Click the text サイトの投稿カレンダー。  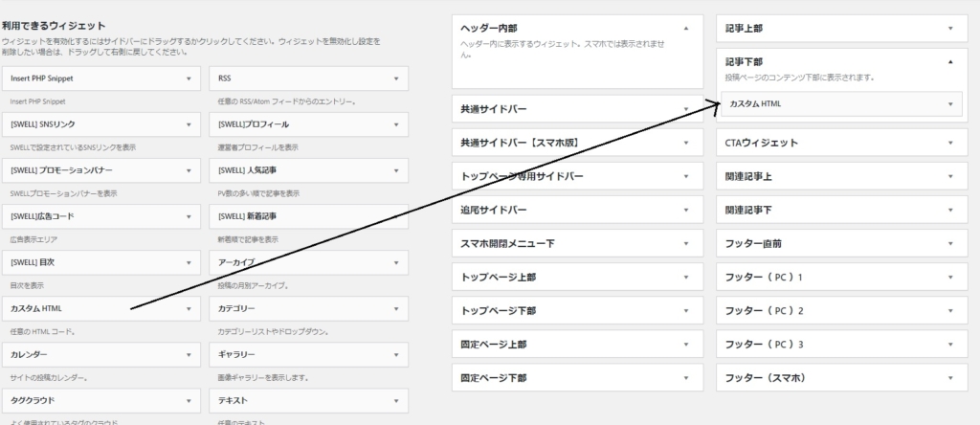pos(49,377)
